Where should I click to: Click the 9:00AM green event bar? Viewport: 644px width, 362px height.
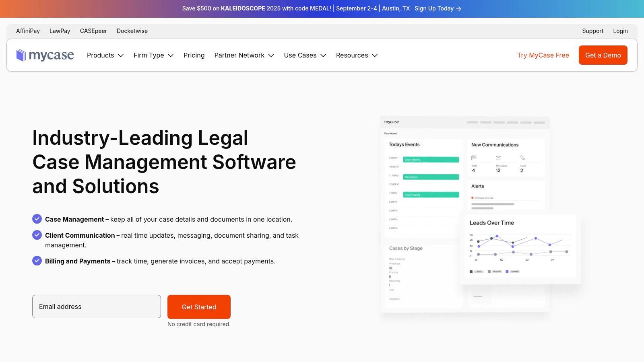click(431, 160)
